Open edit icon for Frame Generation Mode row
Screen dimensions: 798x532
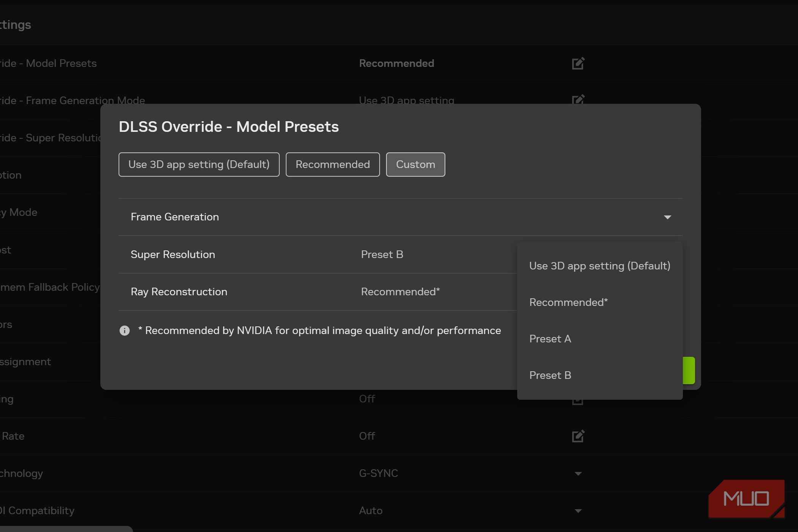[x=578, y=99]
